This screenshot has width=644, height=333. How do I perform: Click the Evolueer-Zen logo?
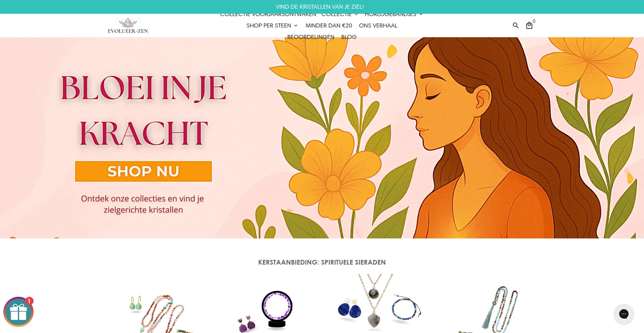pyautogui.click(x=128, y=25)
